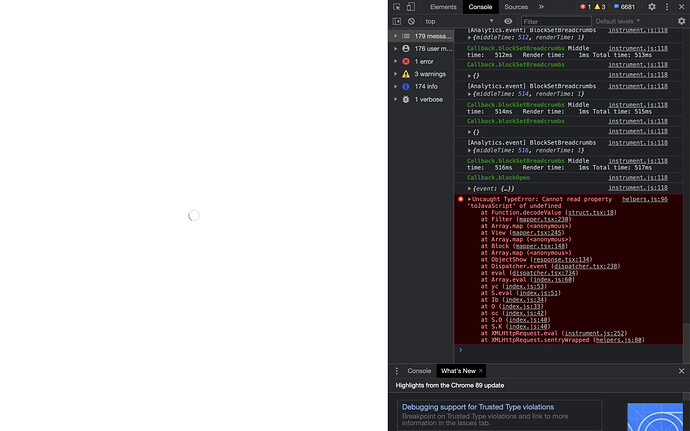This screenshot has width=690, height=431.
Task: Open the drawer's three-dot menu
Action: coord(396,371)
